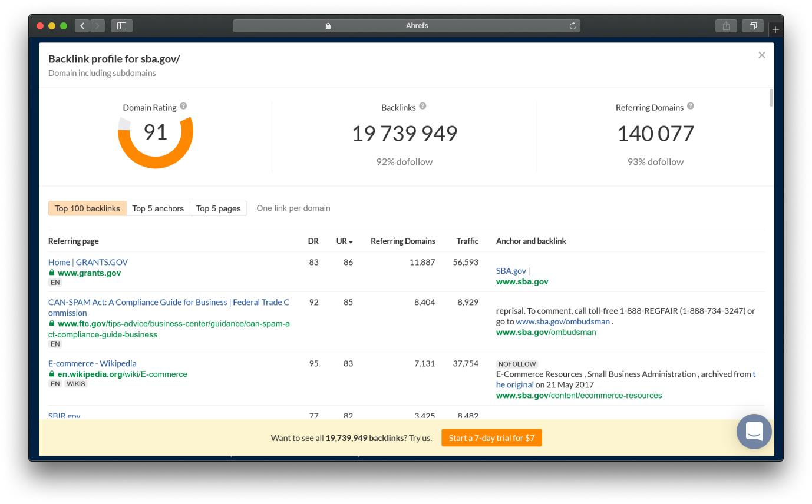Switch to Top 5 pages tab
Viewport: 812px width, 504px height.
coord(218,208)
